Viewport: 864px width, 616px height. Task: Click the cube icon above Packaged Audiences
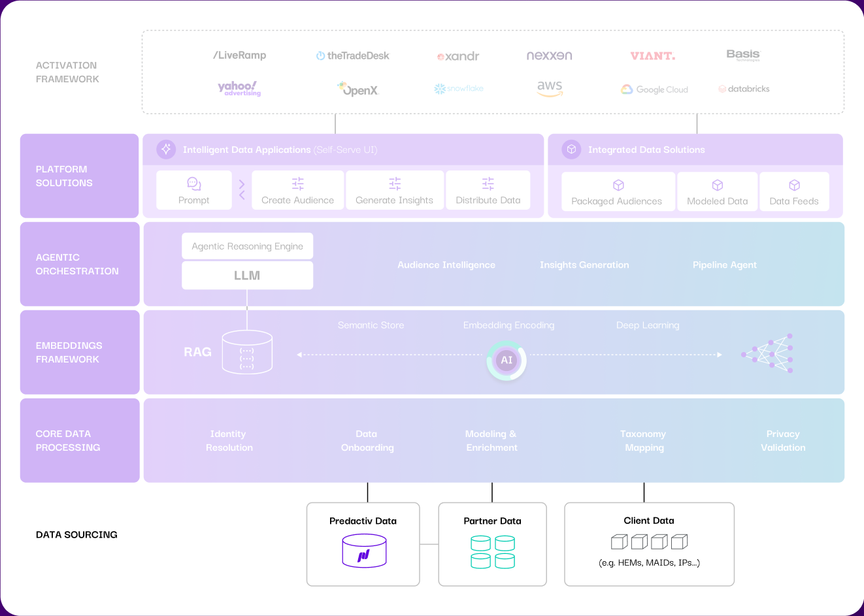(618, 185)
